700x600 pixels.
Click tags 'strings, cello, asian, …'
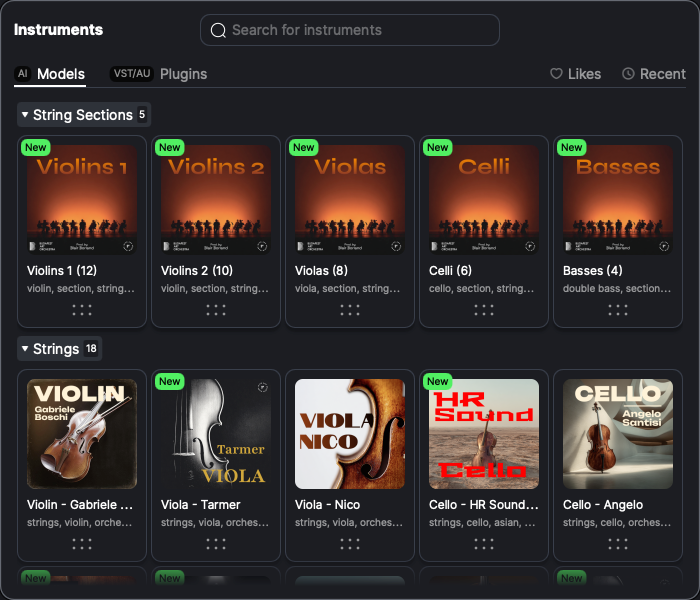pos(482,522)
